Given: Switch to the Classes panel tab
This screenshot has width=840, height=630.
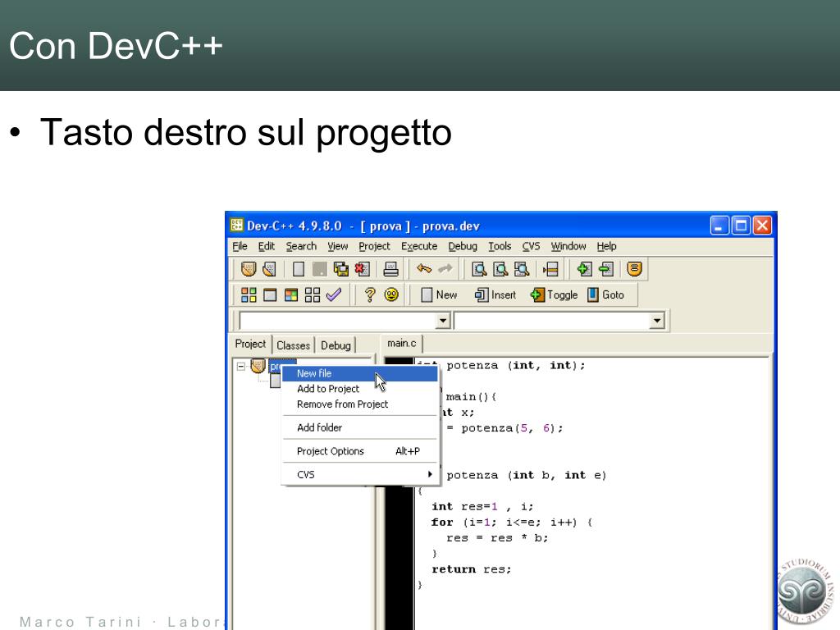Looking at the screenshot, I should pos(293,345).
